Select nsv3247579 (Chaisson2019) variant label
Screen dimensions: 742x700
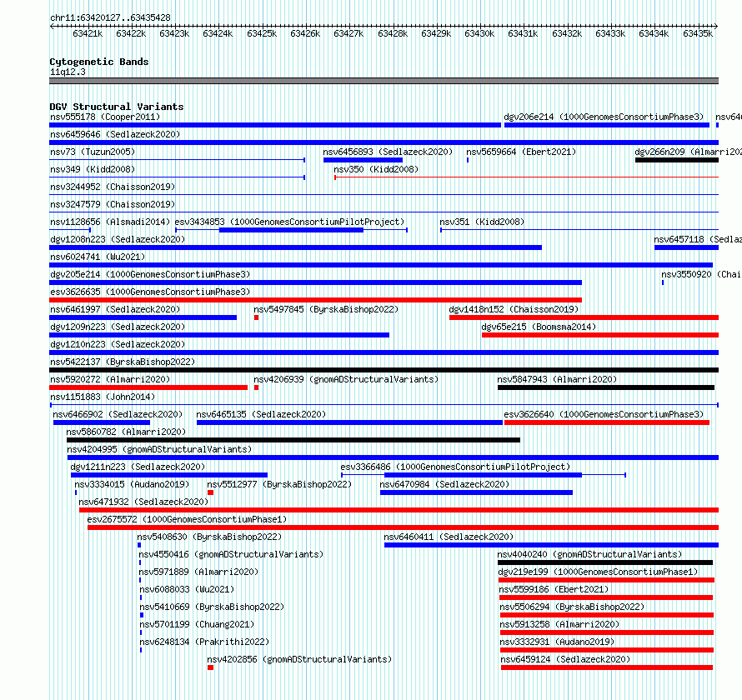pos(113,204)
